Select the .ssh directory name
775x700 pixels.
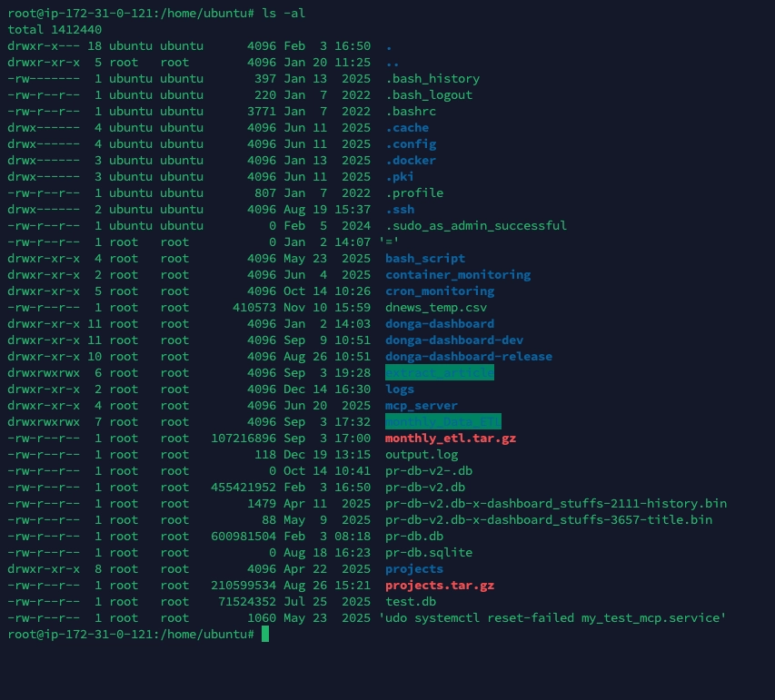[400, 210]
